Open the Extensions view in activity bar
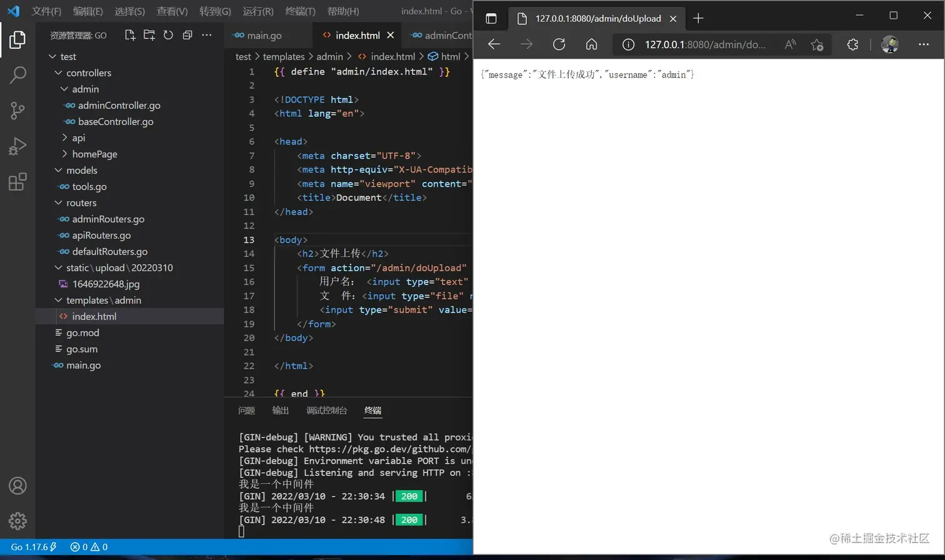The height and width of the screenshot is (560, 945). tap(17, 182)
